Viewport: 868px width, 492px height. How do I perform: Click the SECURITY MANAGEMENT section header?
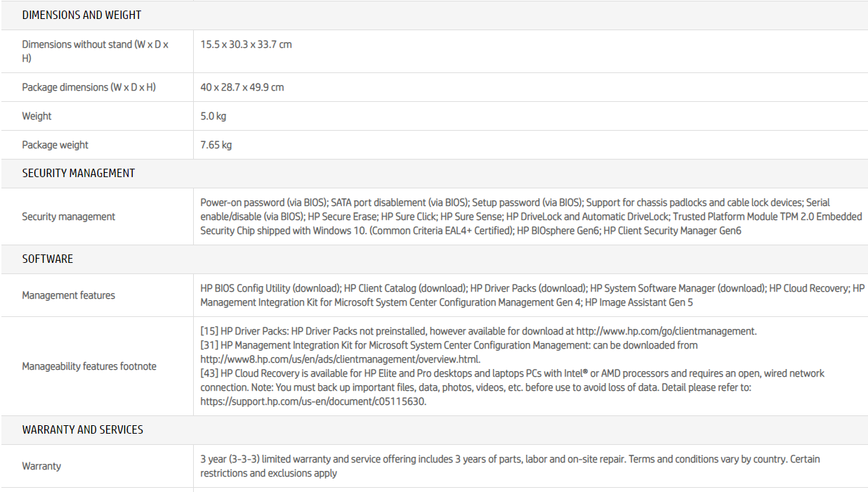78,173
